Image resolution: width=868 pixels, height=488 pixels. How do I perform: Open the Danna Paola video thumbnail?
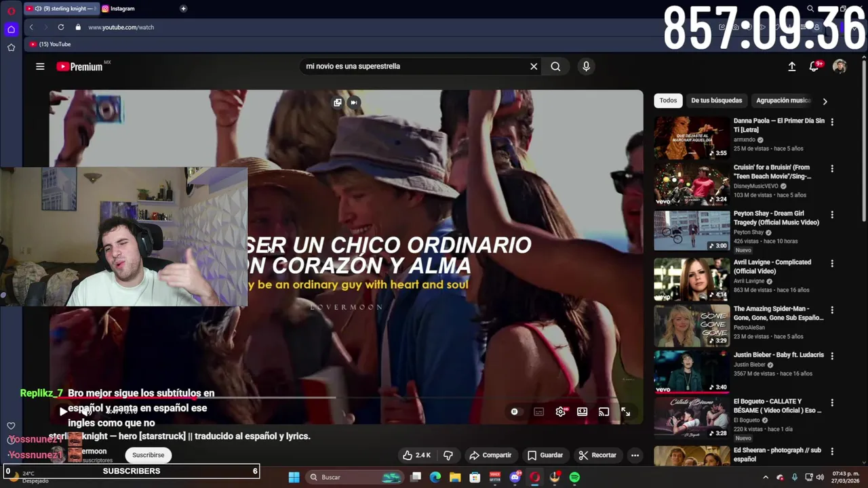[x=691, y=138]
